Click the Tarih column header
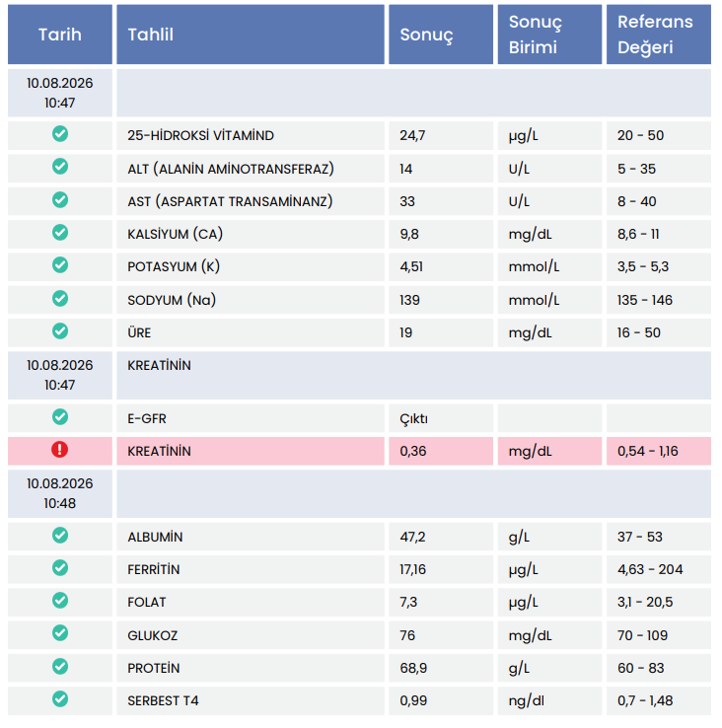This screenshot has height=728, width=722. [x=60, y=35]
